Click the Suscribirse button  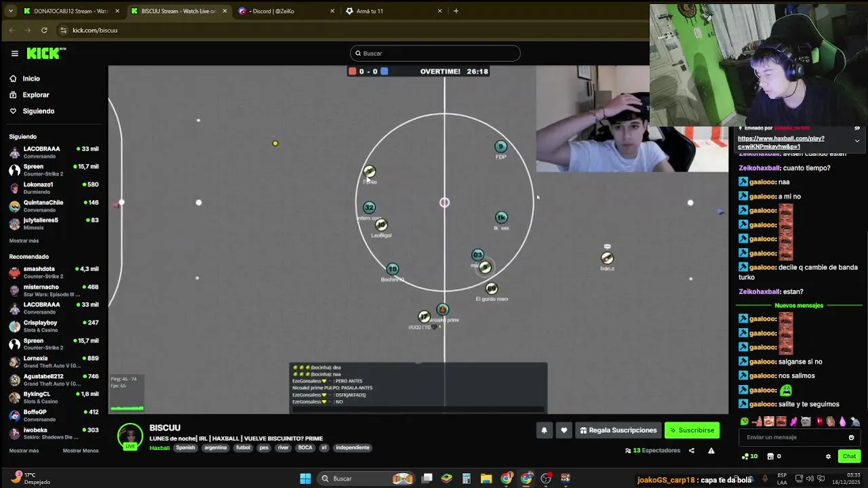pos(692,430)
